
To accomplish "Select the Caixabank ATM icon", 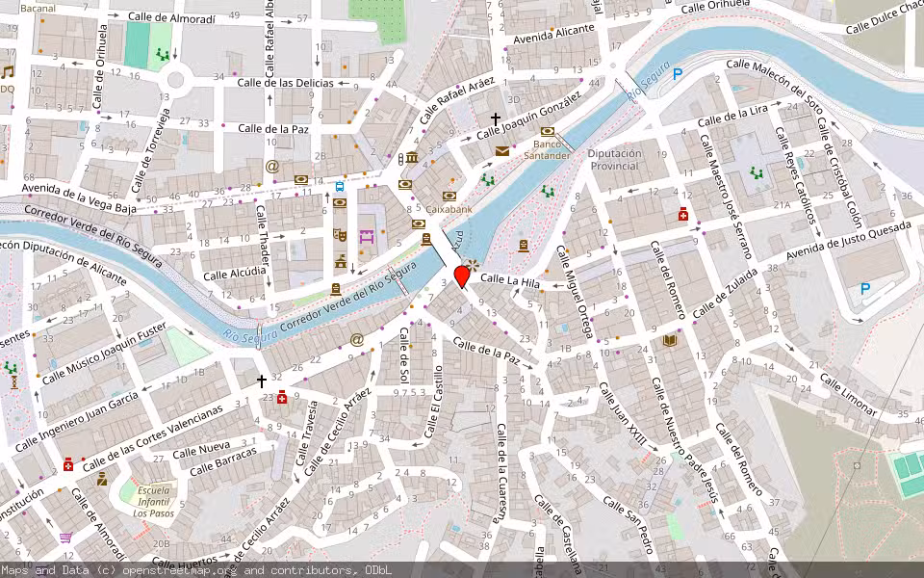I will (x=449, y=197).
